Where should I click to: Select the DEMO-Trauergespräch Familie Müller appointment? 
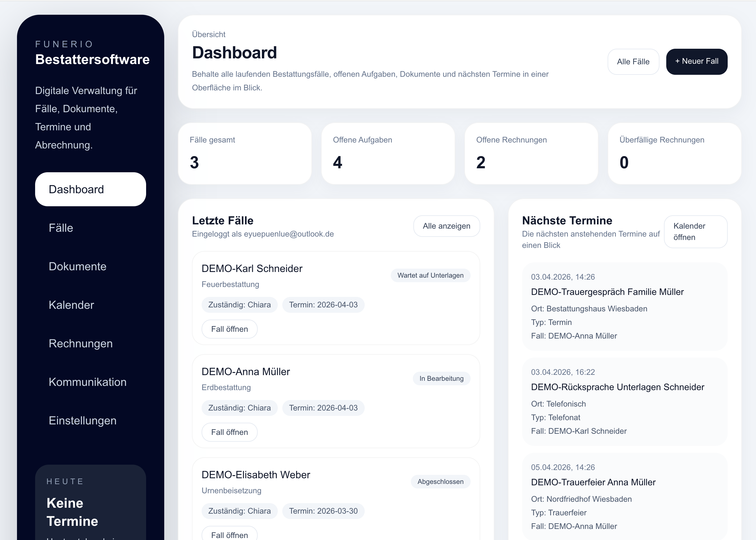pos(607,292)
